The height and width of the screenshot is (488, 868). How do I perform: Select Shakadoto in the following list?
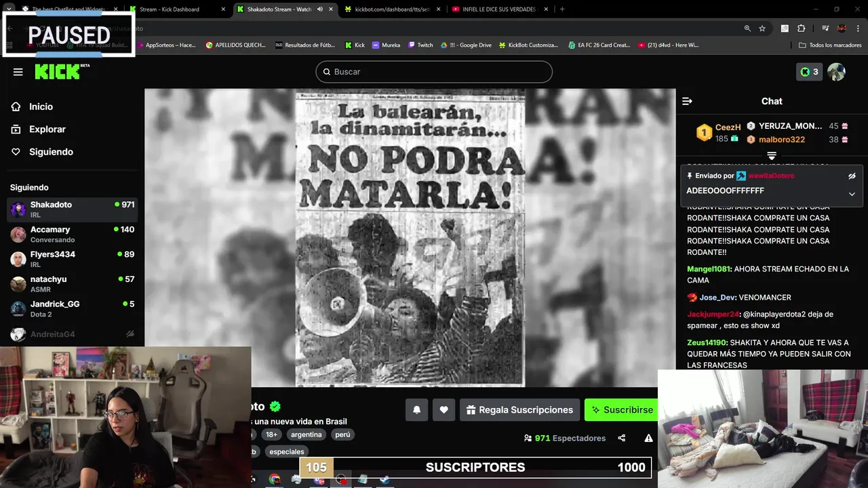(72, 209)
